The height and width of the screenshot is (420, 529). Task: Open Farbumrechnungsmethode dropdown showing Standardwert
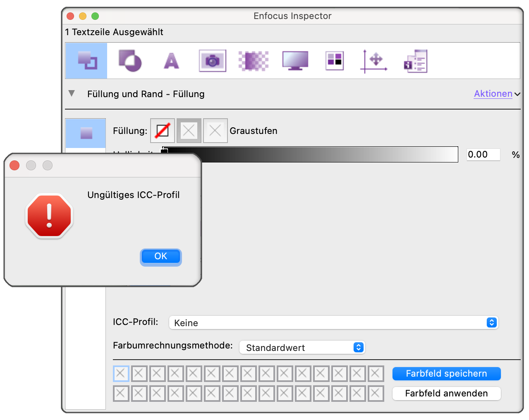(x=302, y=347)
